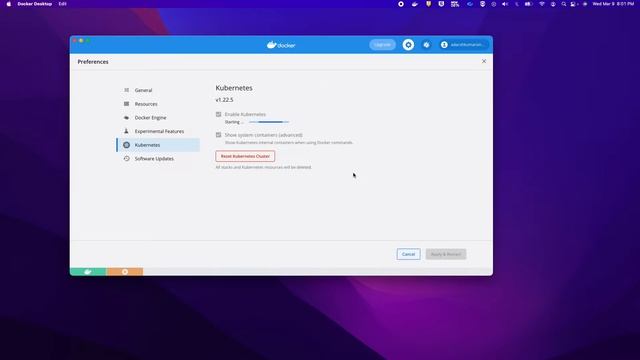Click the Docker whale logo in header

pos(281,45)
